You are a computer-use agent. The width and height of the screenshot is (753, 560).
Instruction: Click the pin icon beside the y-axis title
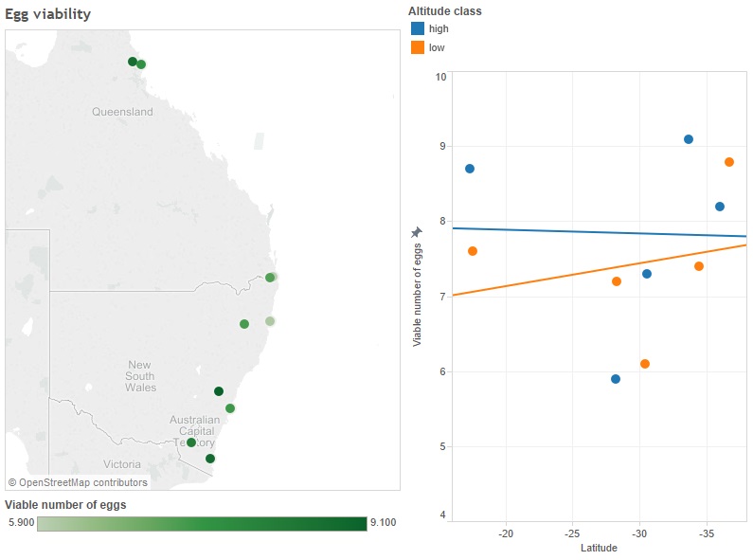click(x=417, y=232)
